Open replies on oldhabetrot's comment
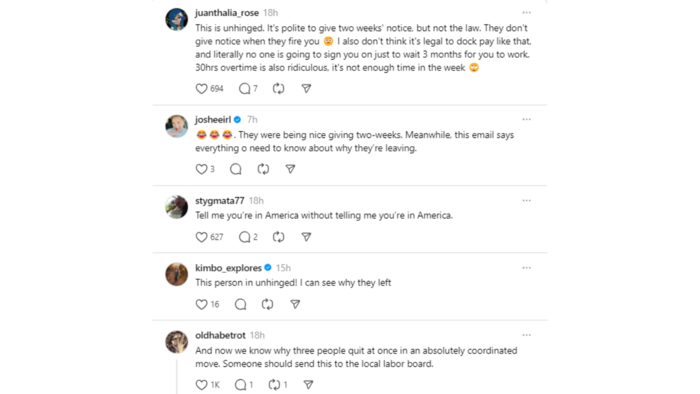Viewport: 700px width, 394px height. [x=240, y=385]
